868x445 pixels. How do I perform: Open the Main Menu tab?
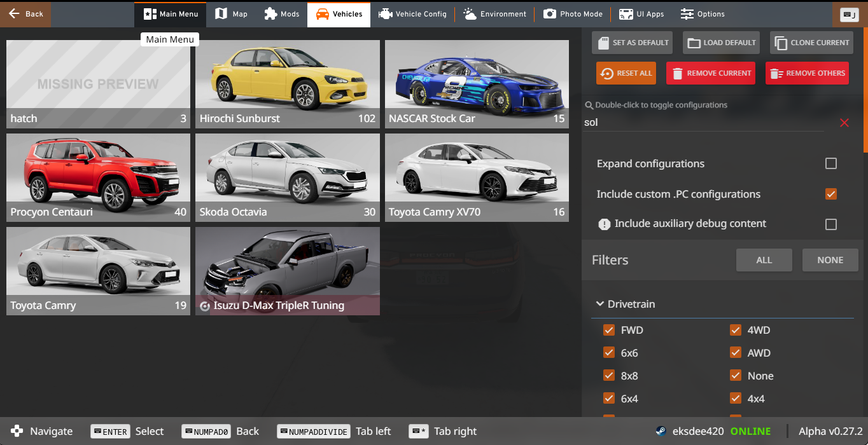pos(170,13)
